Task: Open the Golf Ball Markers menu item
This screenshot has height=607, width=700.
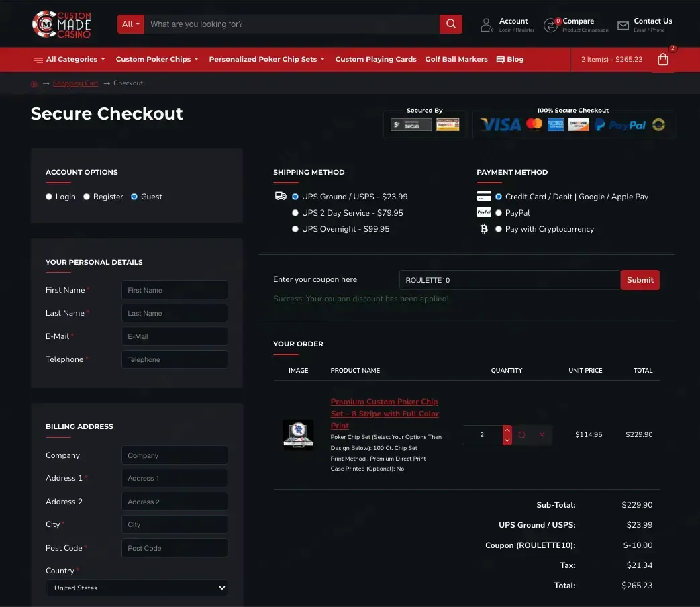Action: [x=456, y=59]
